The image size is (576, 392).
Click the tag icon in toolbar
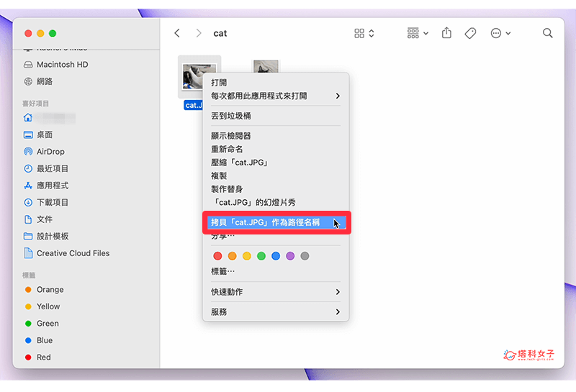[470, 33]
